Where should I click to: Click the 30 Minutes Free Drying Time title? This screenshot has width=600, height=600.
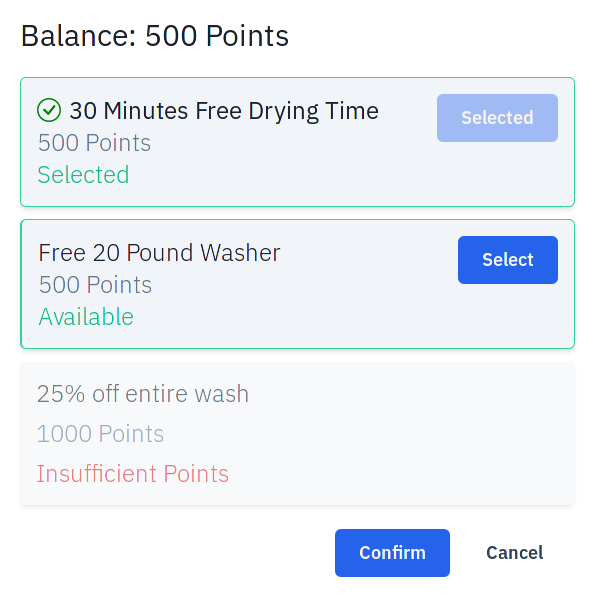click(x=223, y=110)
